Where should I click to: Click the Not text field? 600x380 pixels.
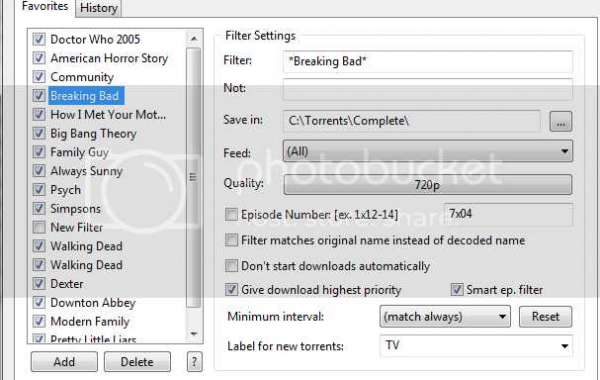click(428, 89)
